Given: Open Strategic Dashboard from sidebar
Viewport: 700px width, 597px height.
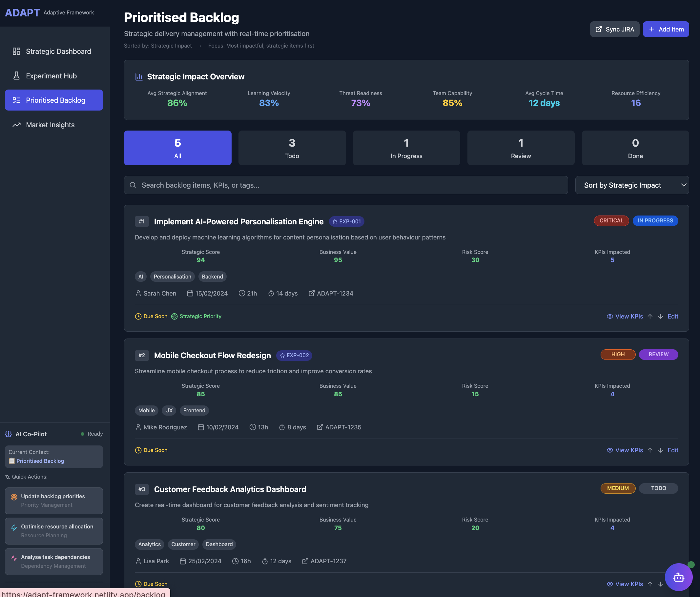Looking at the screenshot, I should coord(54,51).
